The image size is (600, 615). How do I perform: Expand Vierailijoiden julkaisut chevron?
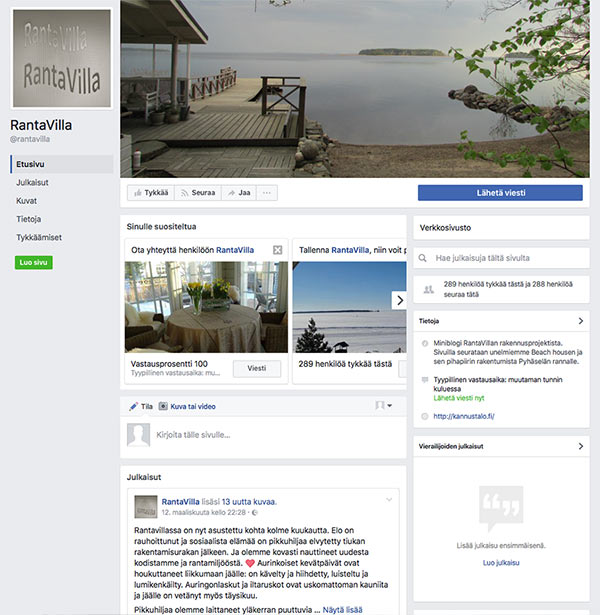[581, 446]
